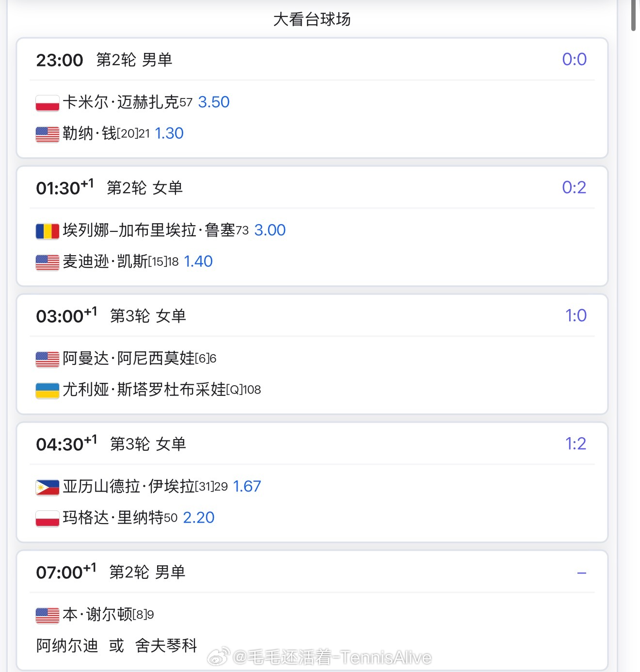
Task: Click the vertical scrollbar at right edge
Action: pyautogui.click(x=634, y=16)
